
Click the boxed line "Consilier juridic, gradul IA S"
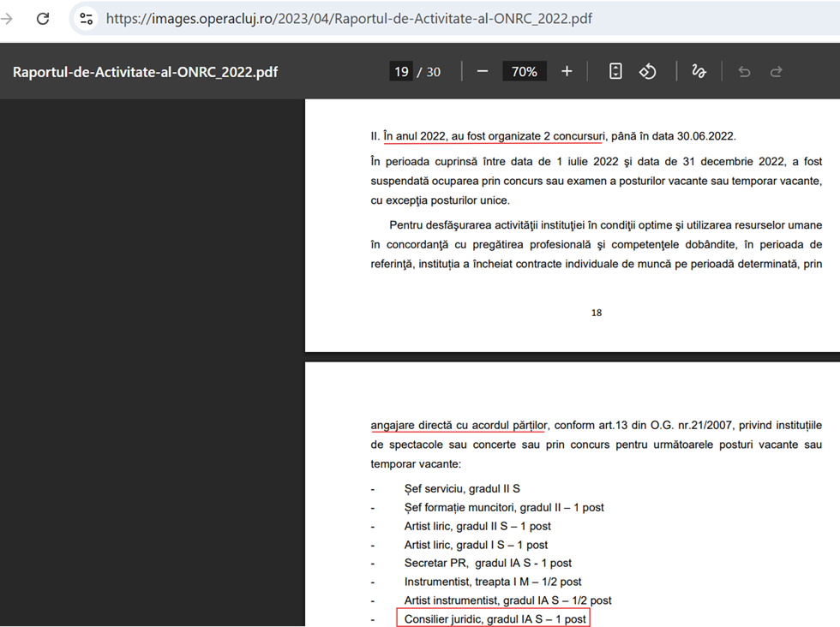(x=493, y=618)
